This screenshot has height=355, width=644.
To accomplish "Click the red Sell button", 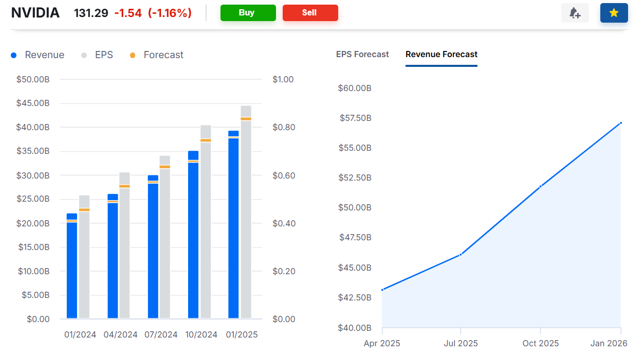I will click(x=310, y=13).
